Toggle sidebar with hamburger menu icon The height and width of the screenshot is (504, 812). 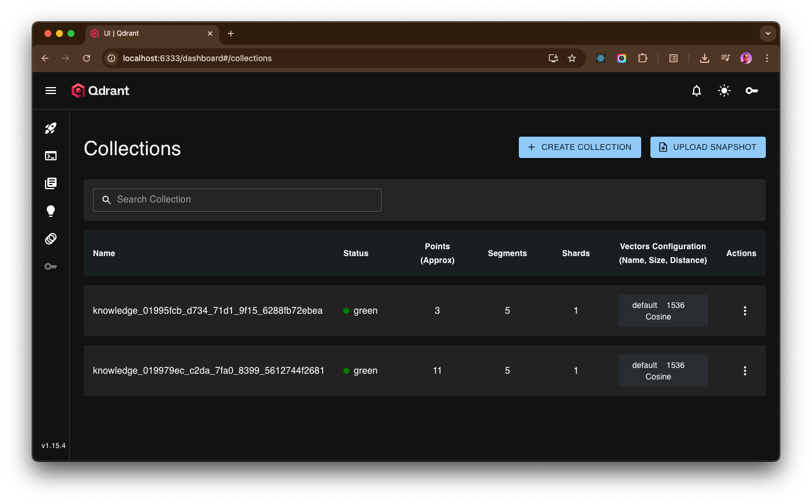click(x=51, y=91)
